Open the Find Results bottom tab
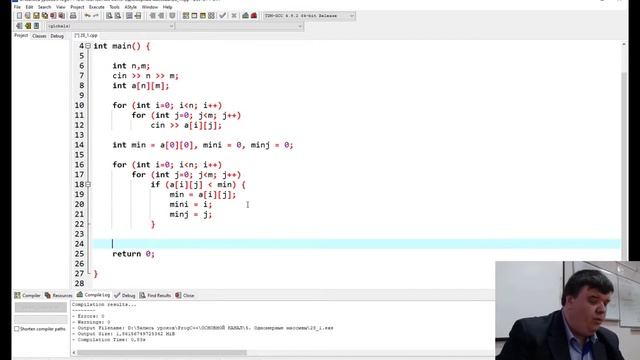The image size is (640, 360). [156, 295]
